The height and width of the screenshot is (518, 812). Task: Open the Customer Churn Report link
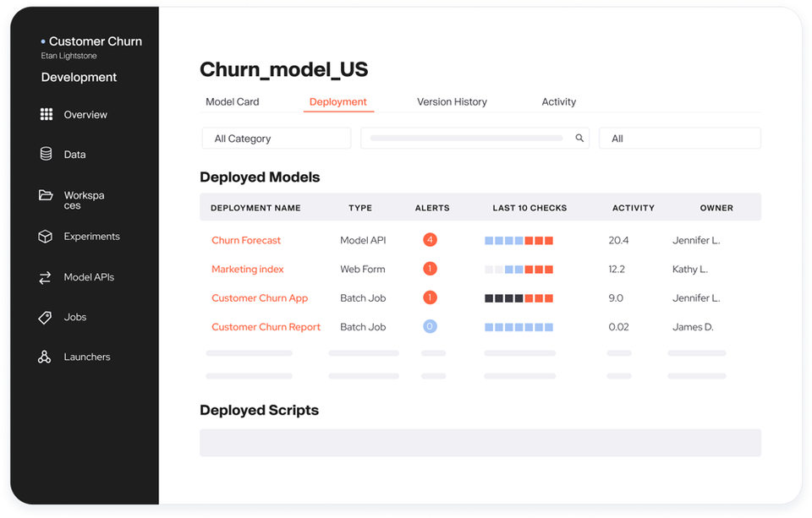266,327
